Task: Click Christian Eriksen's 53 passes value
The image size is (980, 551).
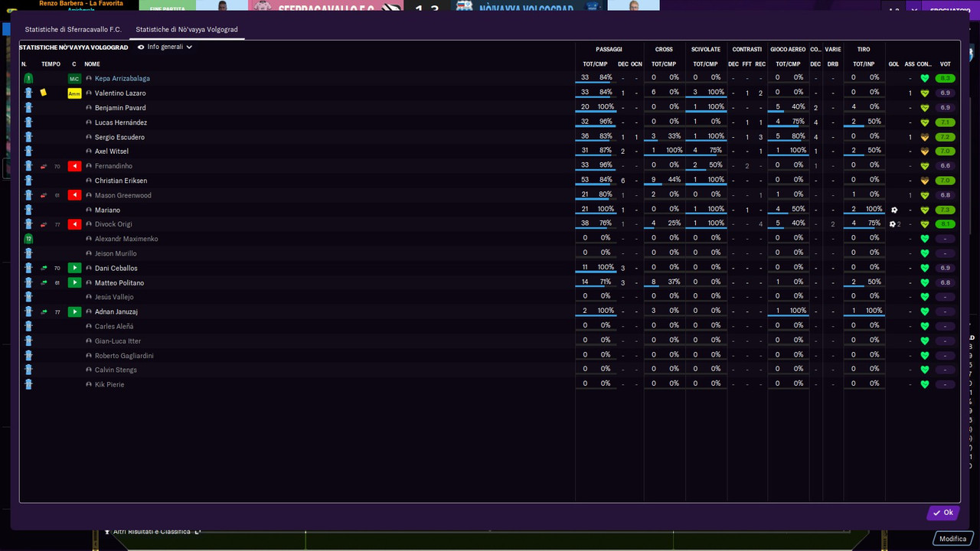Action: pyautogui.click(x=585, y=181)
